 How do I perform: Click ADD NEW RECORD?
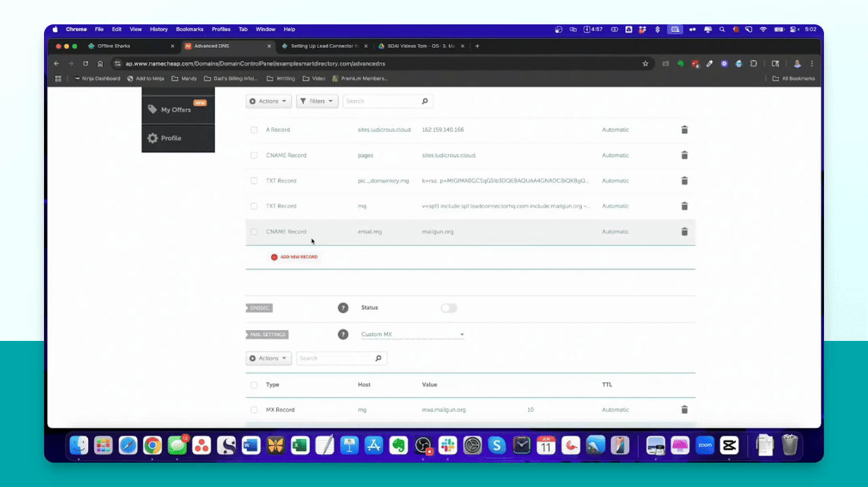[x=299, y=257]
